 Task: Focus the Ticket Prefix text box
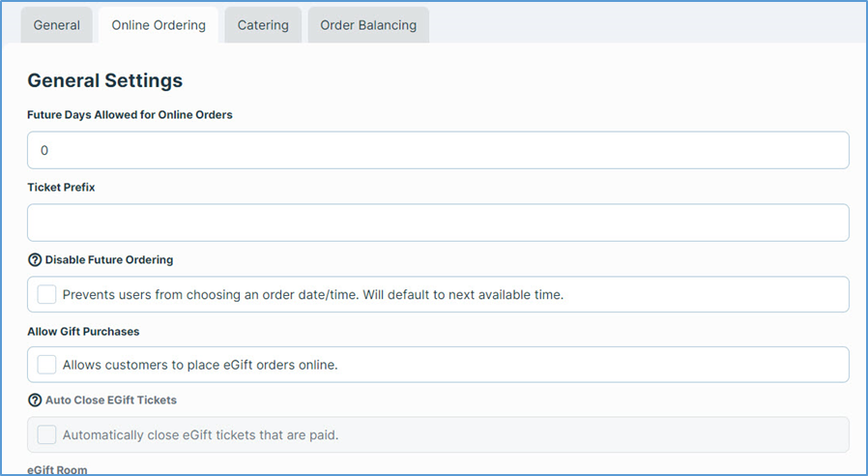(438, 223)
